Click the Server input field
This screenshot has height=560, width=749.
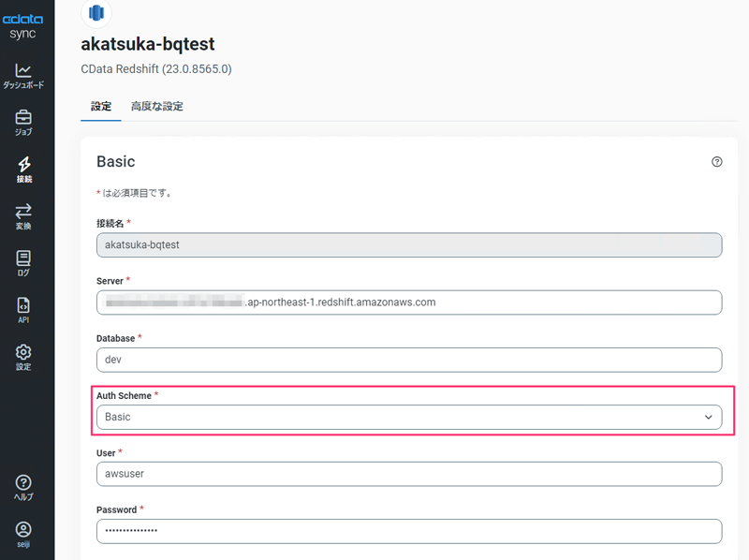click(x=409, y=302)
